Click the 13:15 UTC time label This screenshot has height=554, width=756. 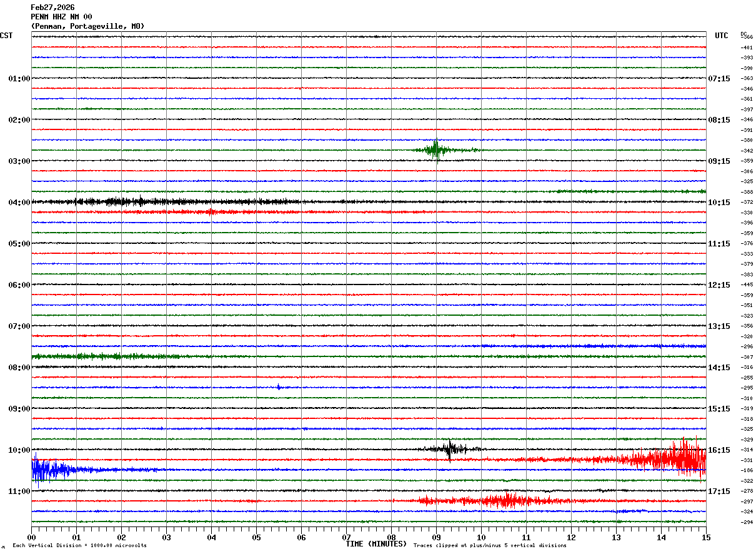point(719,326)
